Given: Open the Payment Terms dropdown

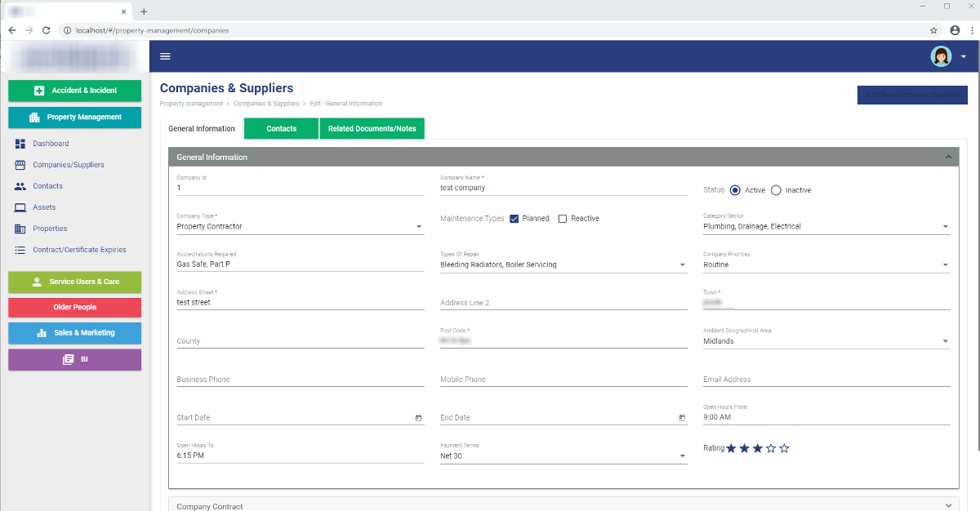Looking at the screenshot, I should click(682, 455).
